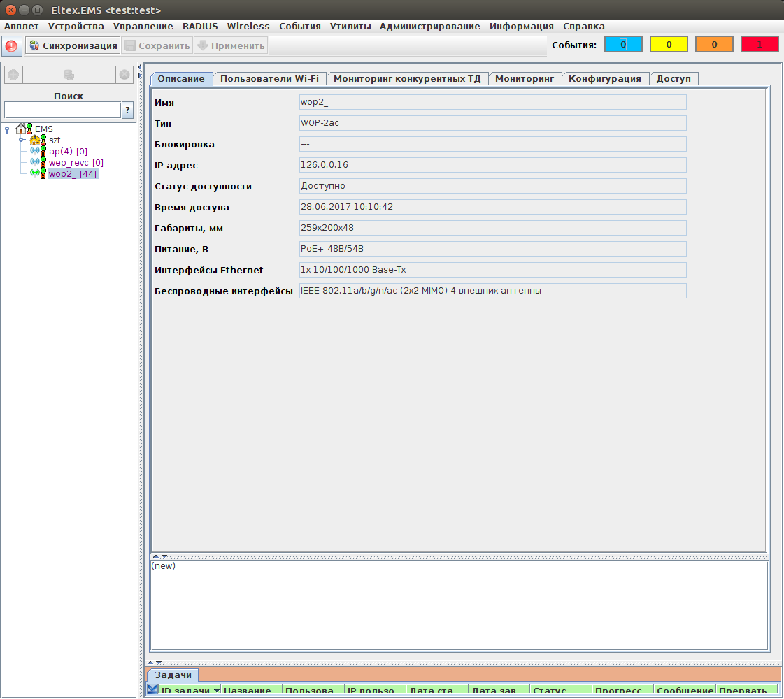Click the Блокировка value field
Image resolution: width=784 pixels, height=699 pixels.
coord(492,144)
